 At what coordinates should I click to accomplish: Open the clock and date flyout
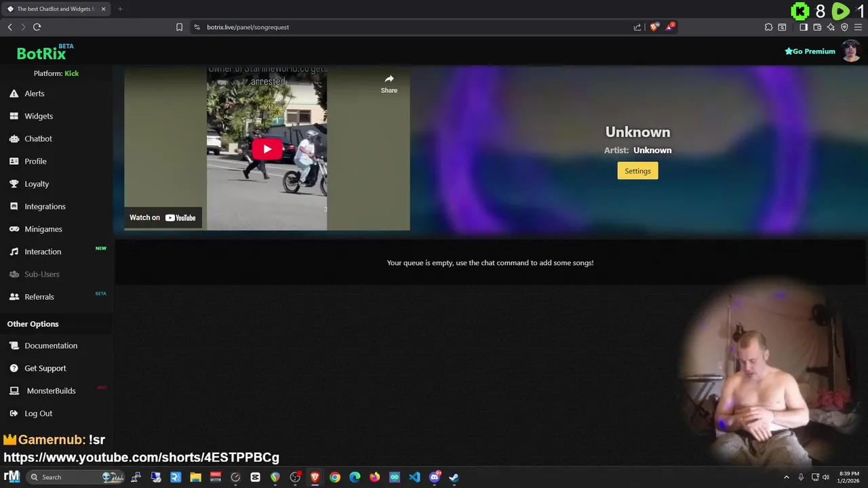849,477
